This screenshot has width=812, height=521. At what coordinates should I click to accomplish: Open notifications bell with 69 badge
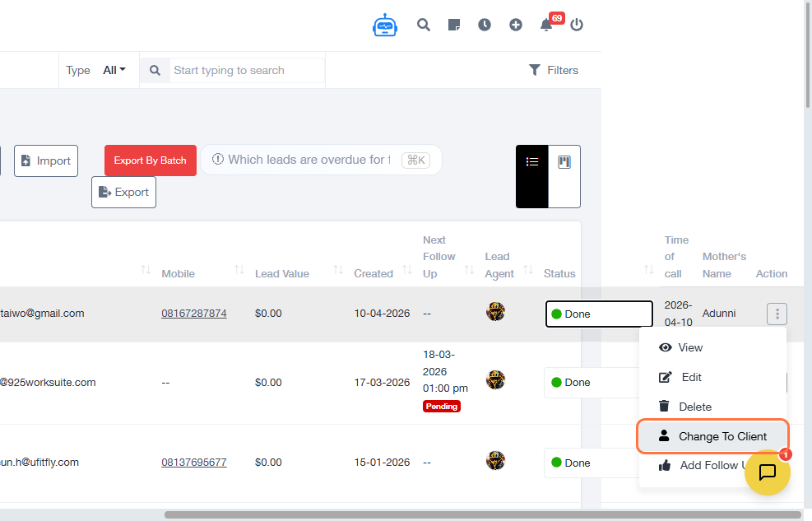pos(546,25)
